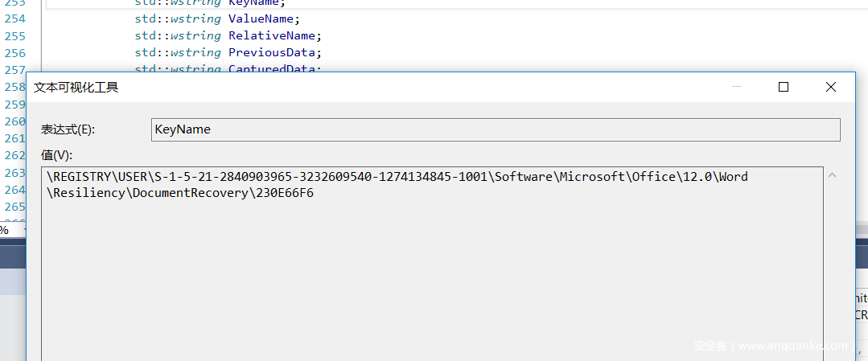The height and width of the screenshot is (361, 868).
Task: Click line number 255 in gutter
Action: [15, 35]
